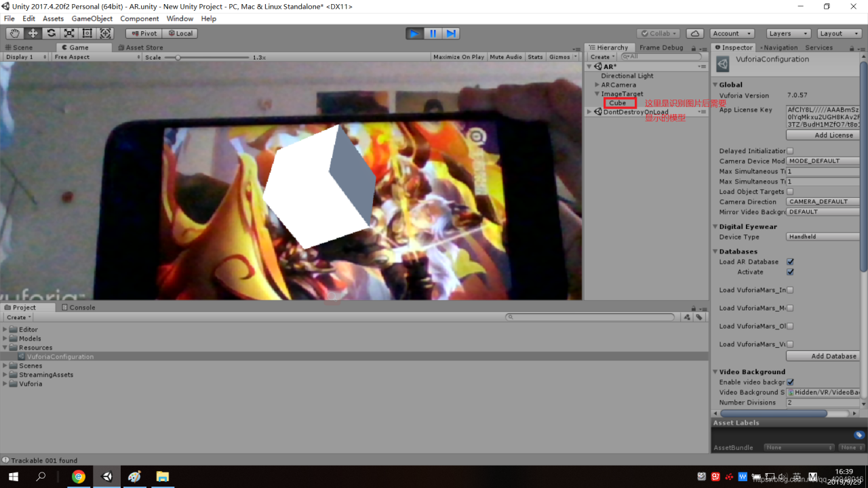Open the GameObject menu
The height and width of the screenshot is (488, 868).
(x=92, y=18)
